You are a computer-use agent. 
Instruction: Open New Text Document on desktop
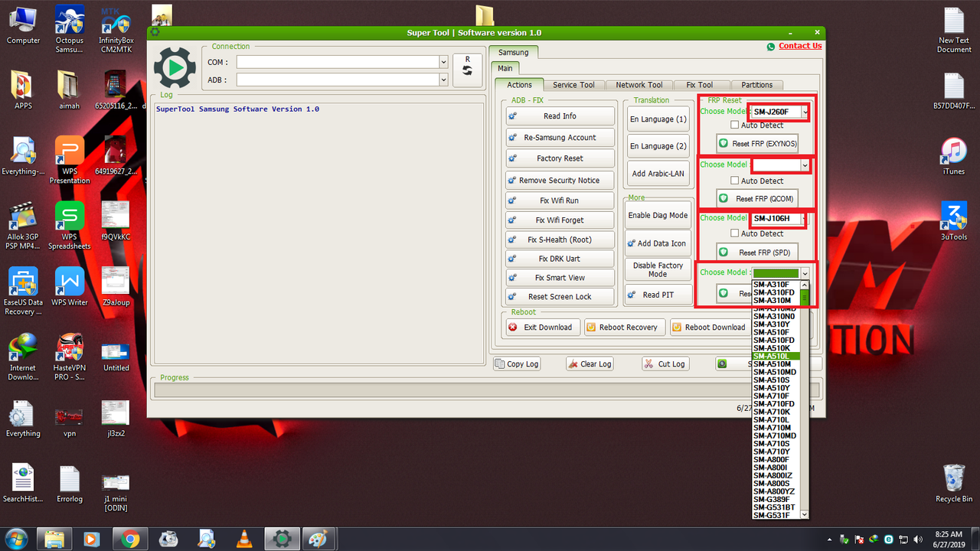[954, 31]
